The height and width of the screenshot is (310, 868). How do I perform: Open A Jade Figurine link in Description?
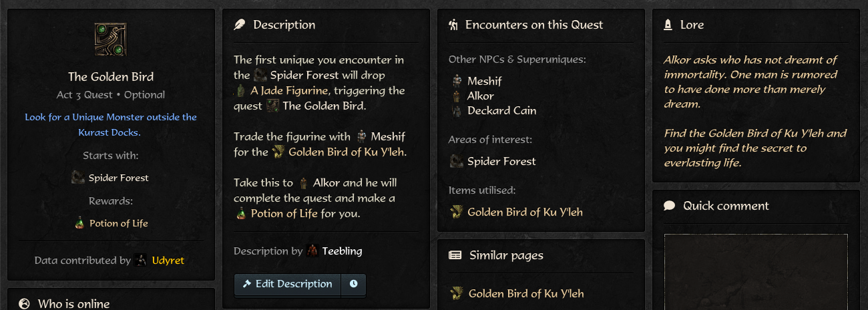(290, 91)
